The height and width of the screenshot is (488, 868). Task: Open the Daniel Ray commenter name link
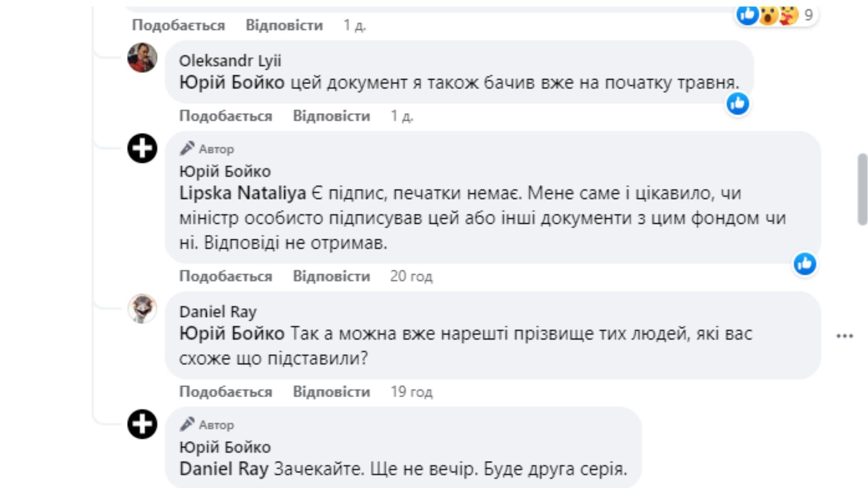[x=218, y=312]
